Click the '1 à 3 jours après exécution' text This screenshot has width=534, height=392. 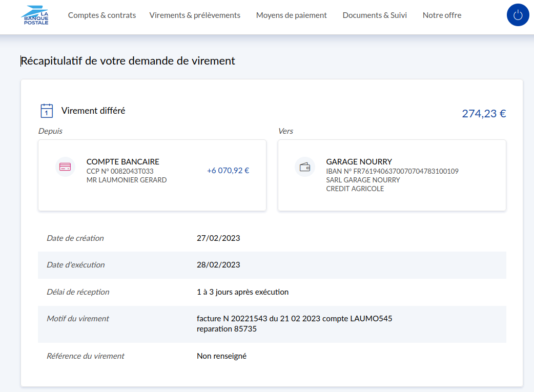242,292
